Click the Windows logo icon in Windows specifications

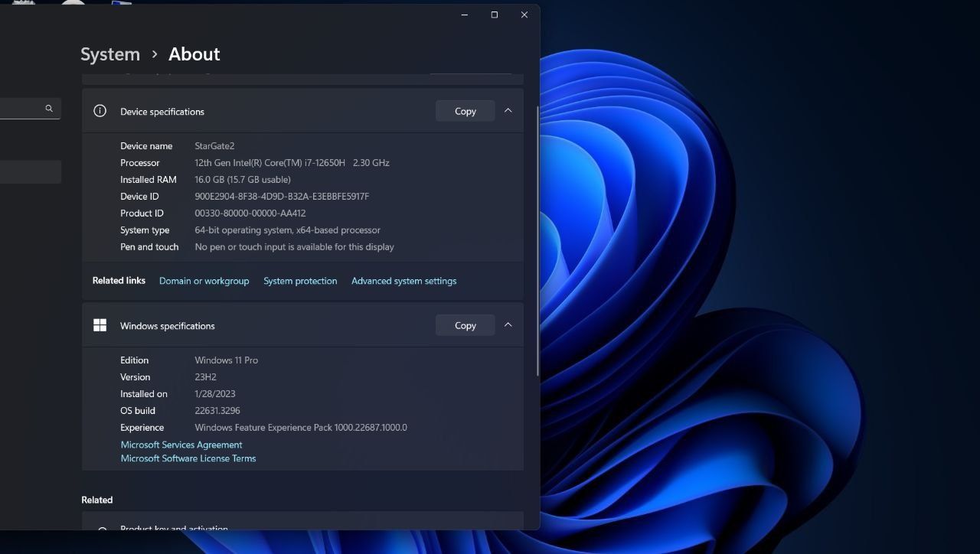click(x=100, y=325)
